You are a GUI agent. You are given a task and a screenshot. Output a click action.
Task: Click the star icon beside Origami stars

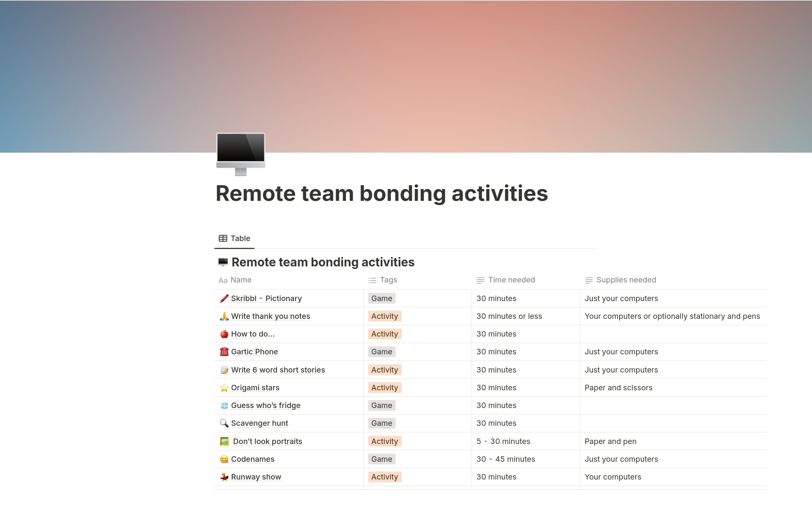pyautogui.click(x=224, y=388)
